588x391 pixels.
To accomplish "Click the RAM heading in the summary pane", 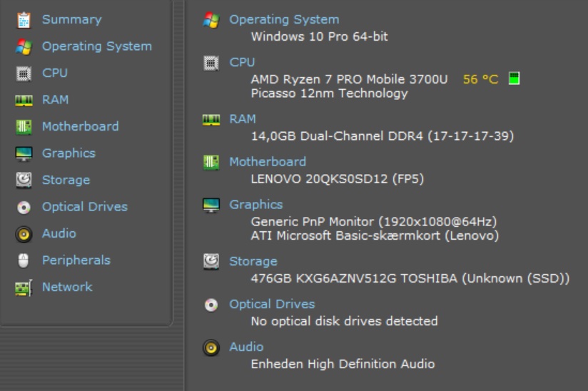I will [x=243, y=119].
